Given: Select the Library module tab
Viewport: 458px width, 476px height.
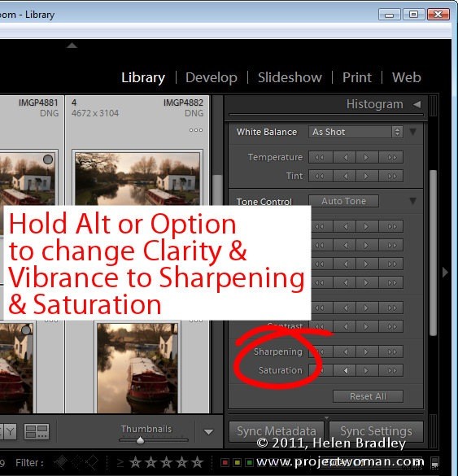Looking at the screenshot, I should [x=143, y=77].
